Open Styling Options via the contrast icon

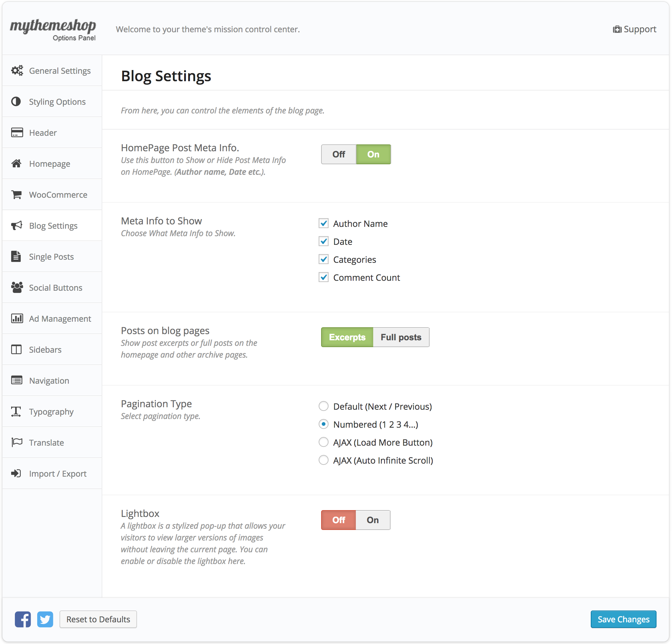[16, 101]
